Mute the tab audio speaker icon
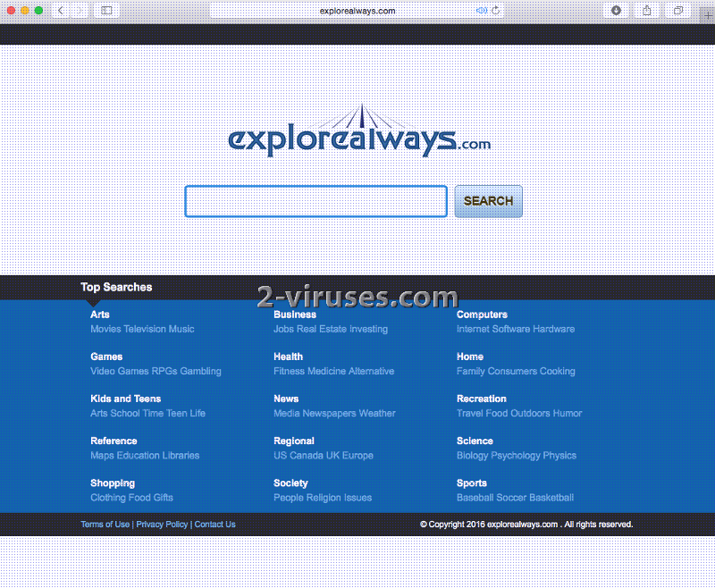715x588 pixels. tap(482, 11)
